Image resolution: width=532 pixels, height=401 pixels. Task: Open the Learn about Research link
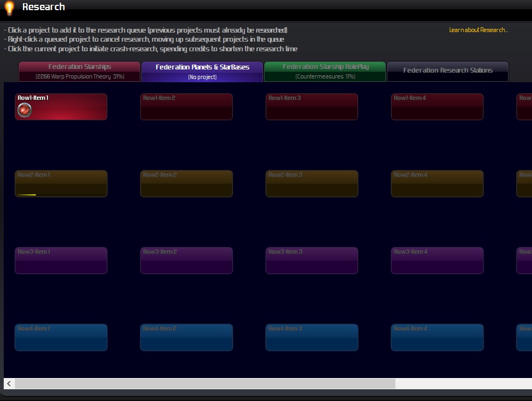point(479,30)
